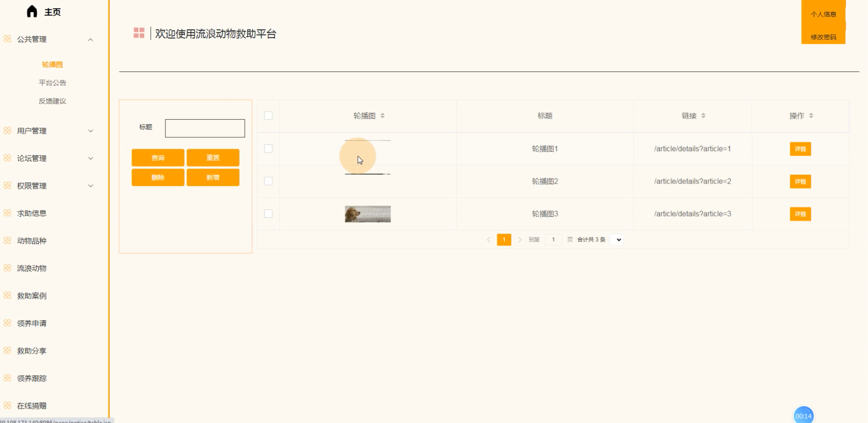Viewport: 868px width, 423px height.
Task: Click the icon beside 流浪动物
Action: (x=8, y=268)
